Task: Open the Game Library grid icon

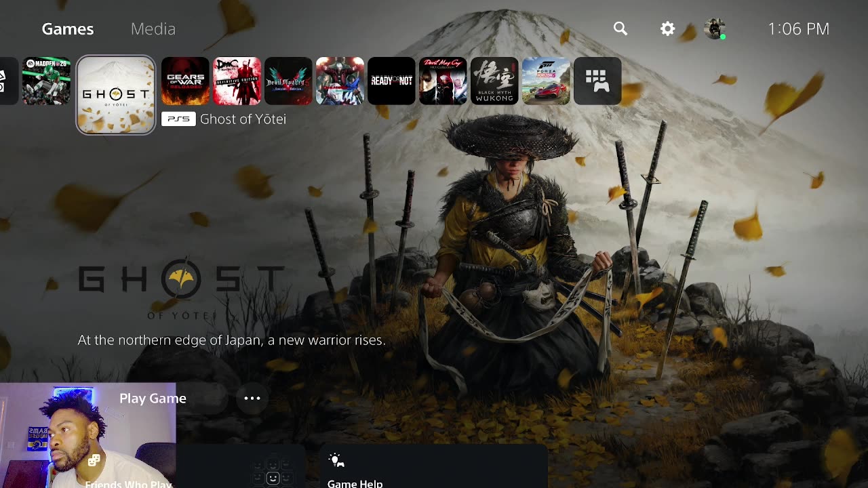Action: (x=598, y=81)
